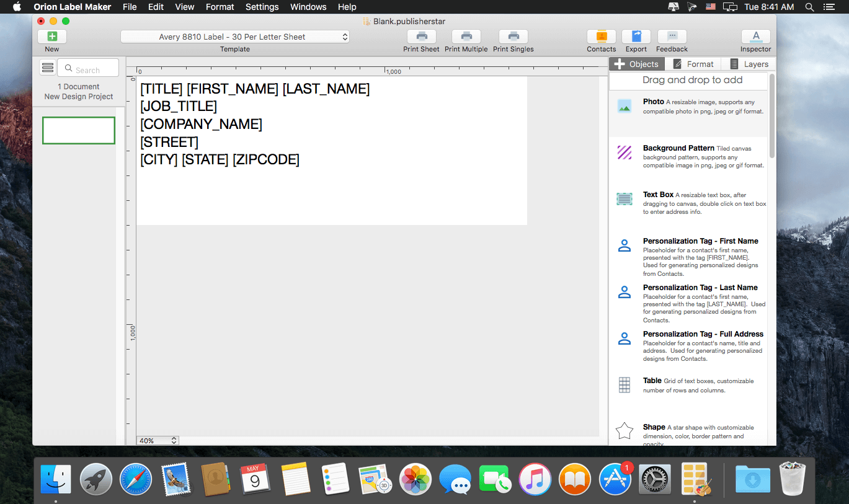Open the Calendar app in the Dock
This screenshot has width=849, height=504.
tap(255, 479)
